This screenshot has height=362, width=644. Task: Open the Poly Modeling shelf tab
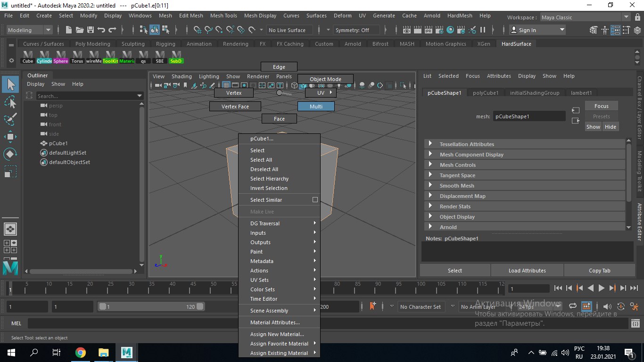[92, 44]
